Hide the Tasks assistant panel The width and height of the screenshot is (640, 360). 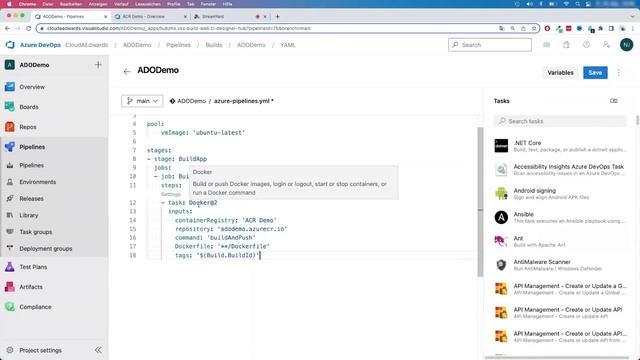pyautogui.click(x=613, y=101)
